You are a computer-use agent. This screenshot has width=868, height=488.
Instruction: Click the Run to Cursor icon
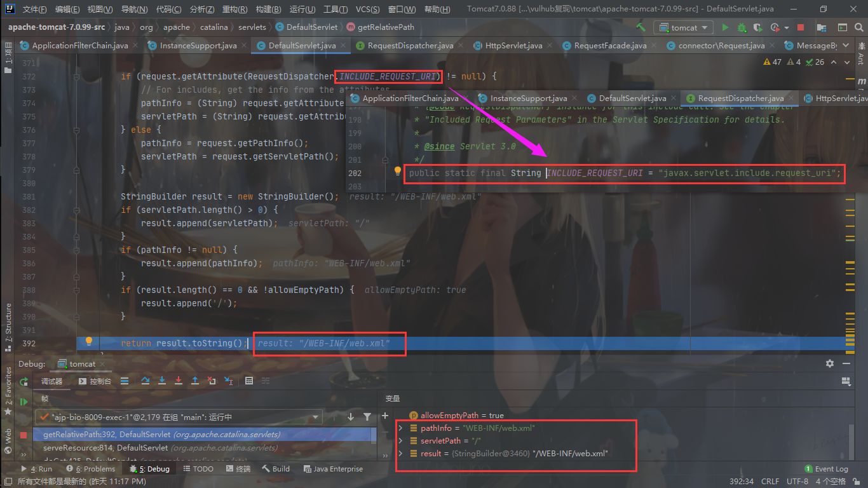[228, 381]
